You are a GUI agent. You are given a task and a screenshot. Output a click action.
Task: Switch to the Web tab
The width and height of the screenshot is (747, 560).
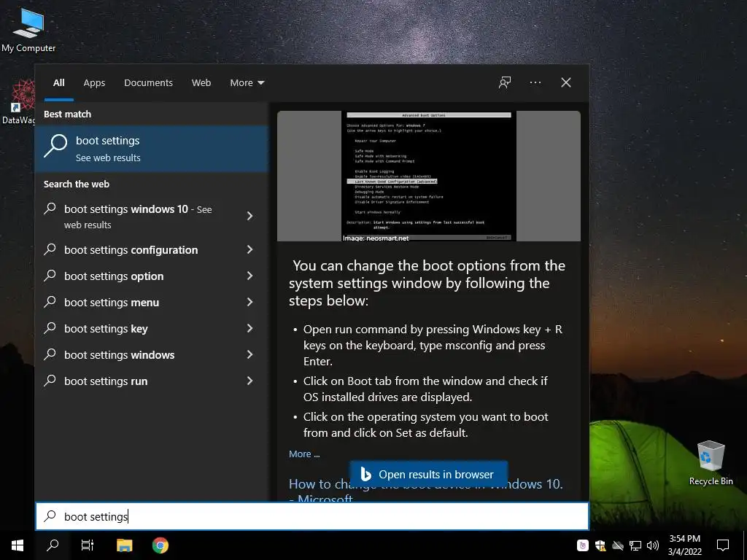[x=201, y=83]
